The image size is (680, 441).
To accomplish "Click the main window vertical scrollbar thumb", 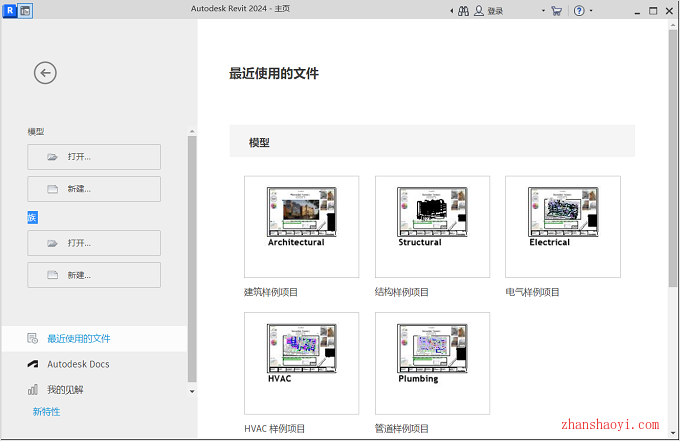I will [673, 158].
